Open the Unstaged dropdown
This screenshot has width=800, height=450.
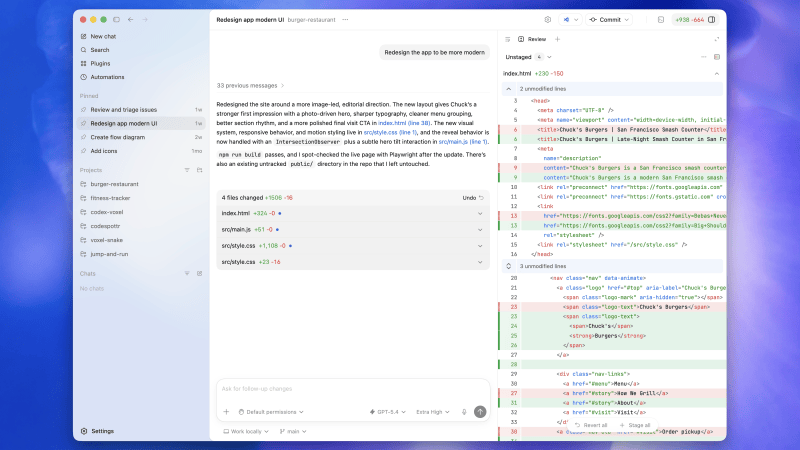coord(528,57)
